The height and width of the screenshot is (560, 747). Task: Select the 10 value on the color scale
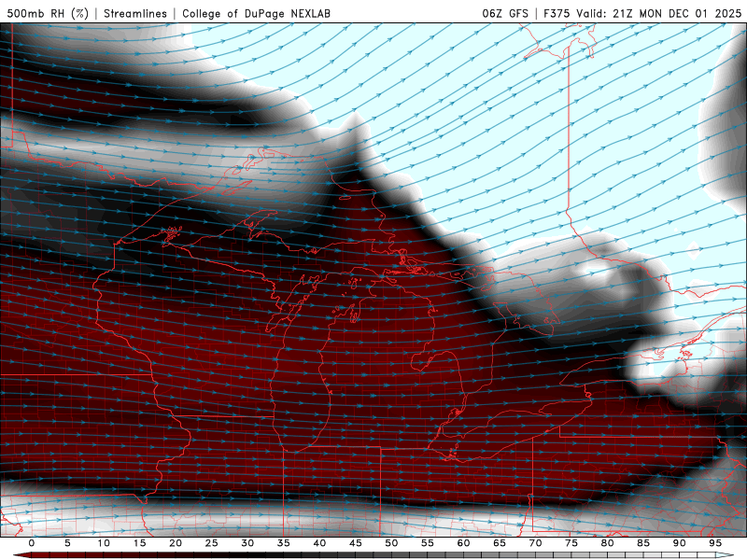(104, 543)
